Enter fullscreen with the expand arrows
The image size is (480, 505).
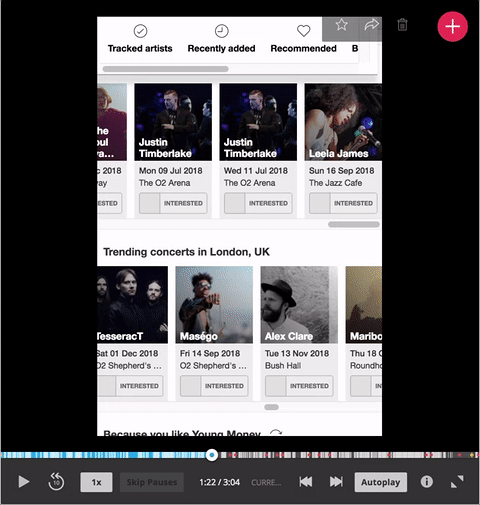457,482
